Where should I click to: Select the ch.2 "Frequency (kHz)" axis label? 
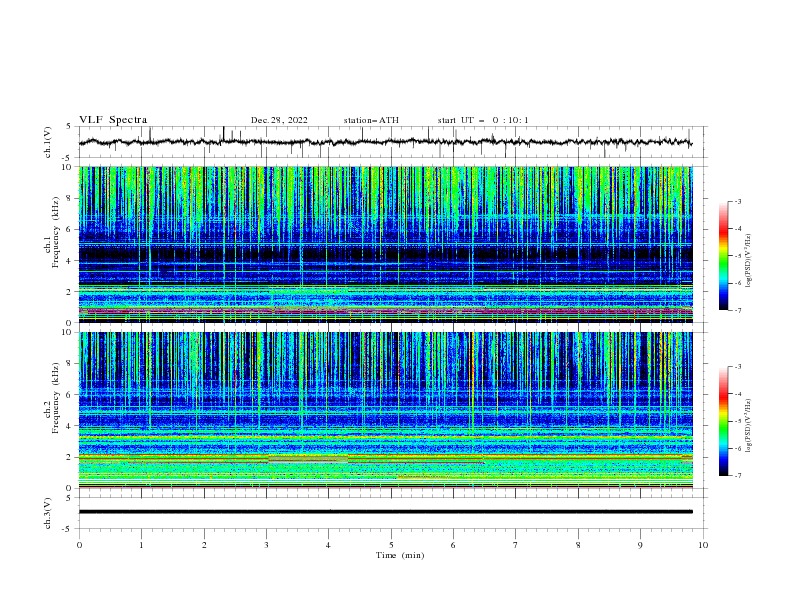click(x=55, y=397)
